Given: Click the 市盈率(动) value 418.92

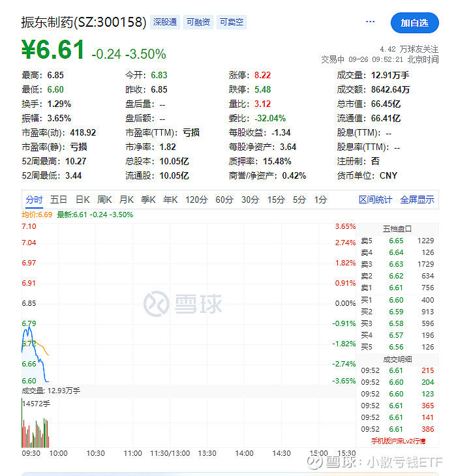Looking at the screenshot, I should click(83, 132).
